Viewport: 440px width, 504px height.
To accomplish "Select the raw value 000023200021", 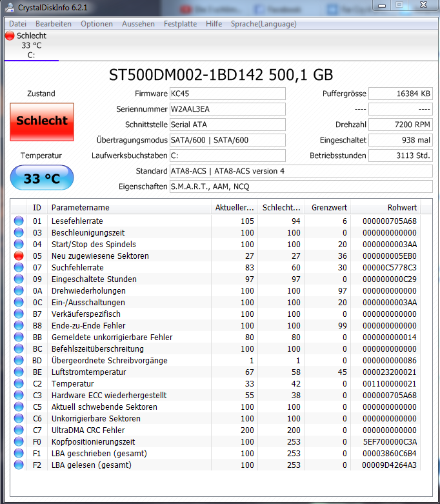I will click(390, 372).
